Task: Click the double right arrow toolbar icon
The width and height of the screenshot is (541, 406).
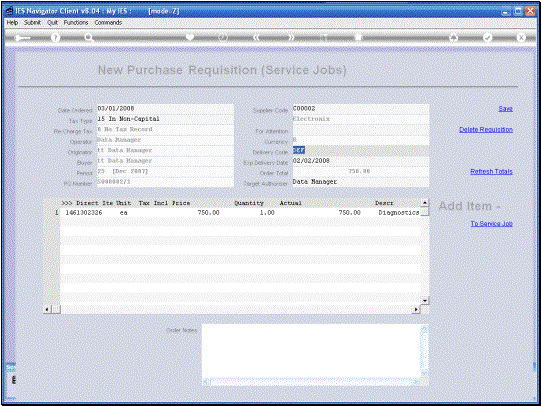Action: [x=292, y=38]
